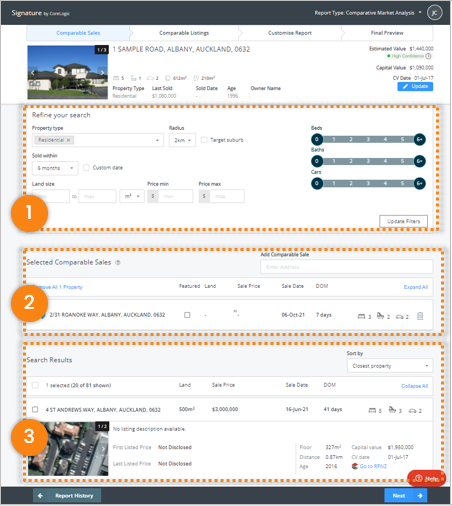Open the Sold within 6 months dropdown
This screenshot has width=452, height=506.
tap(55, 168)
